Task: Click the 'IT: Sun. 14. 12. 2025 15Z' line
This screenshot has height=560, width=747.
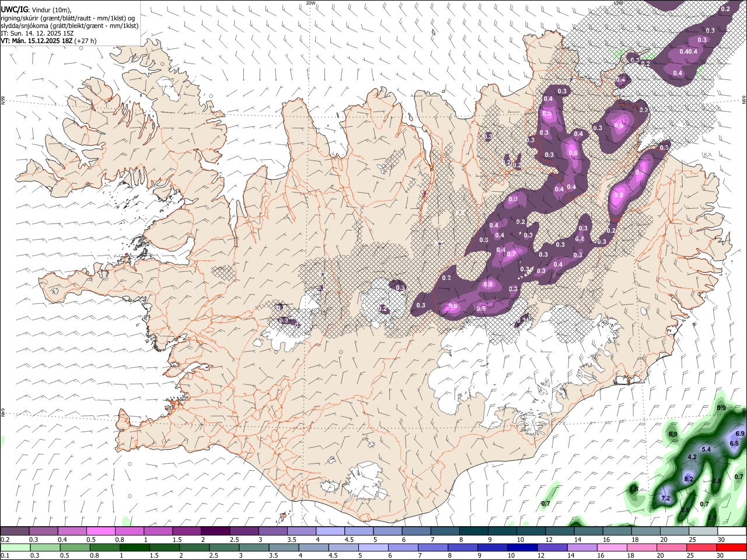Action: [37, 33]
